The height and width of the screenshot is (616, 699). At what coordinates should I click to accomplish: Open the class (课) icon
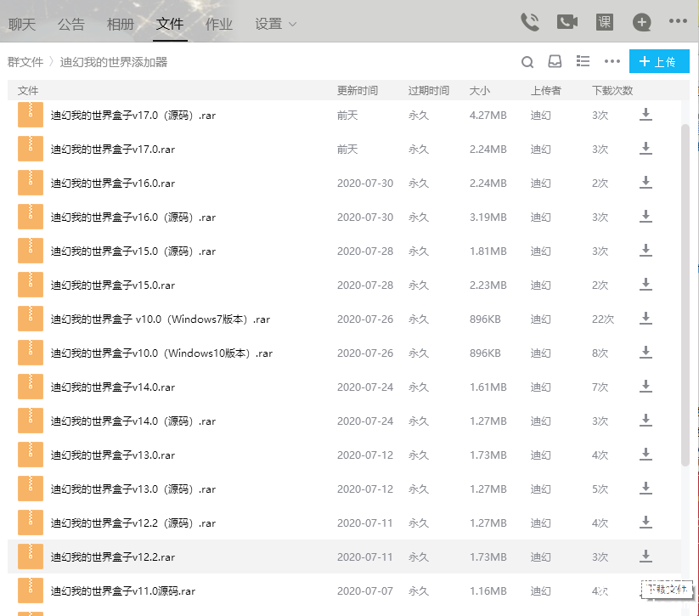coord(604,22)
